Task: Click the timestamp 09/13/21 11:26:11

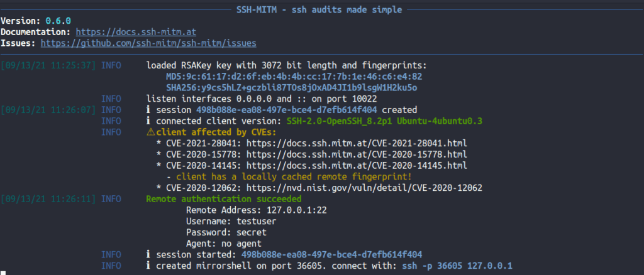Action: pyautogui.click(x=48, y=199)
